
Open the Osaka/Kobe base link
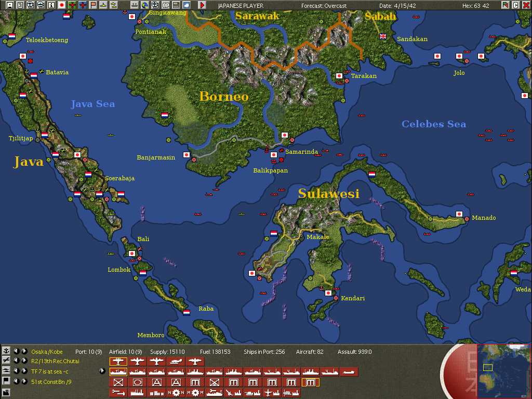pos(47,352)
